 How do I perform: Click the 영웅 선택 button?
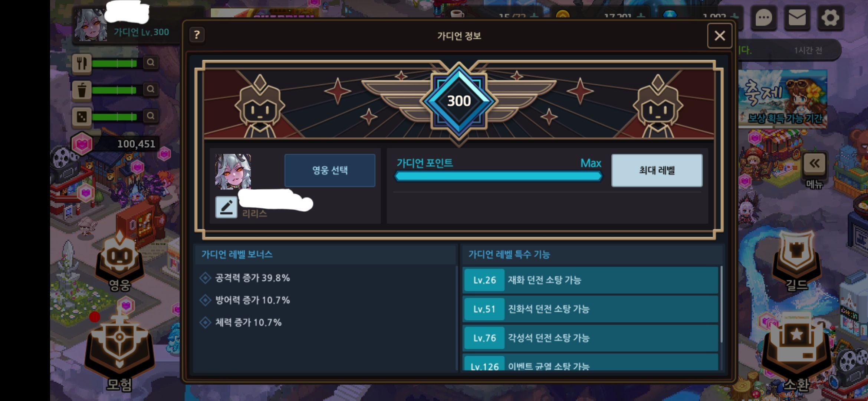[330, 170]
